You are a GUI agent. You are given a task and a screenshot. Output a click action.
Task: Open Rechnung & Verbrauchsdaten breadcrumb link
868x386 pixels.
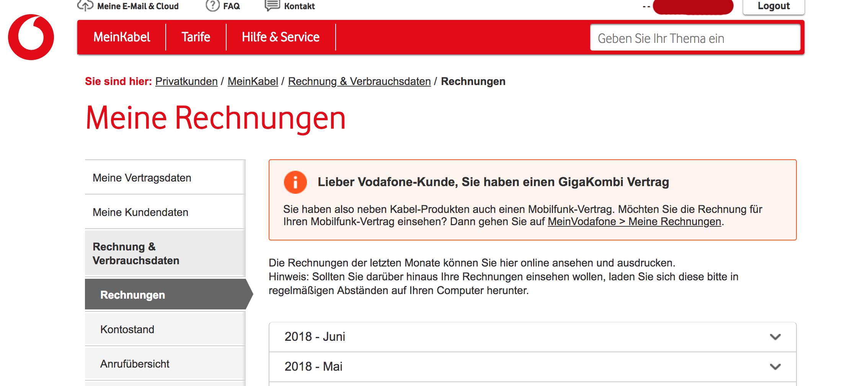(x=359, y=82)
